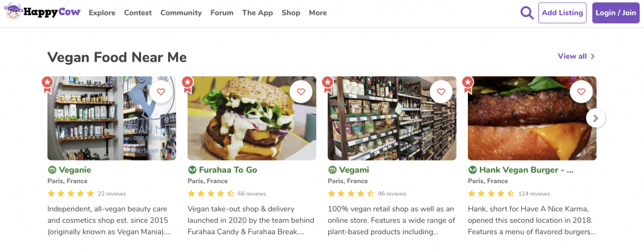Image resolution: width=644 pixels, height=250 pixels.
Task: Click the next-arrow carousel button
Action: pyautogui.click(x=596, y=118)
